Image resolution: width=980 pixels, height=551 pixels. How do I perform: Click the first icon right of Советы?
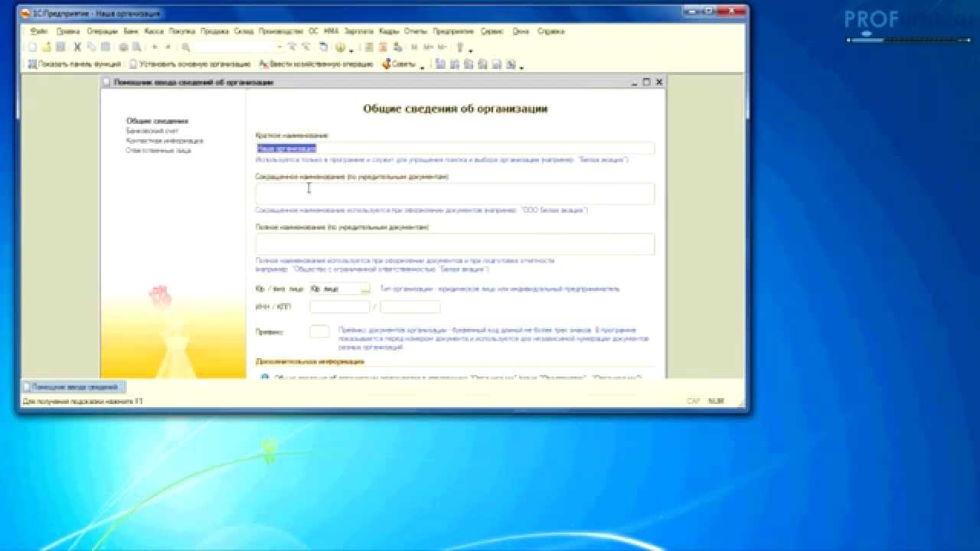(440, 64)
